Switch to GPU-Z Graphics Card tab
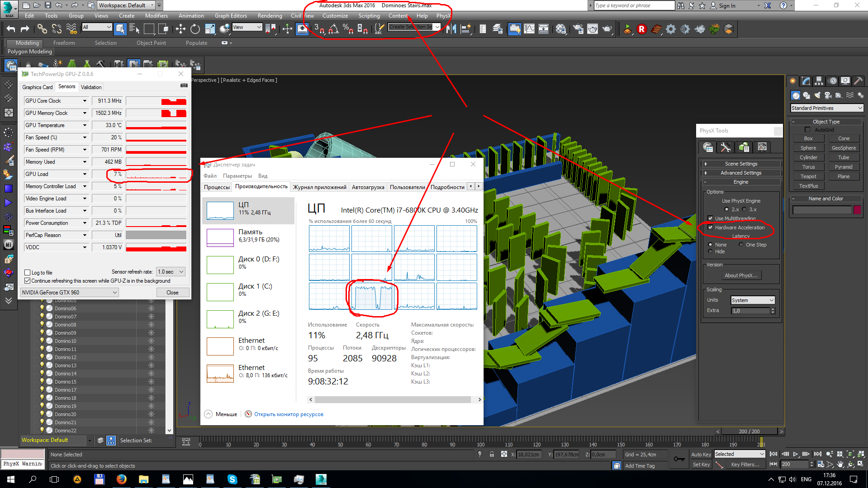The image size is (868, 488). click(38, 87)
